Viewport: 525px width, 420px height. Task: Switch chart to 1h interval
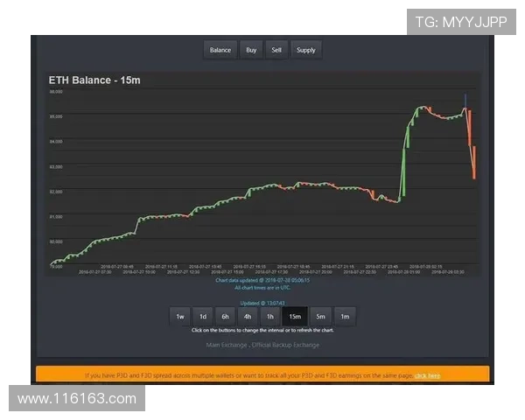click(271, 317)
